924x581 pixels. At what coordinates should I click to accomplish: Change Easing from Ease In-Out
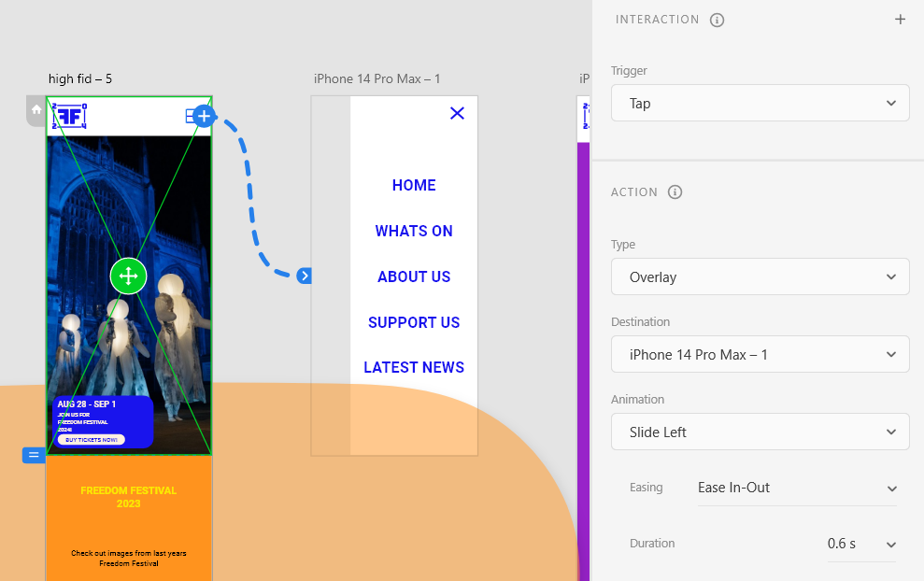pyautogui.click(x=796, y=488)
